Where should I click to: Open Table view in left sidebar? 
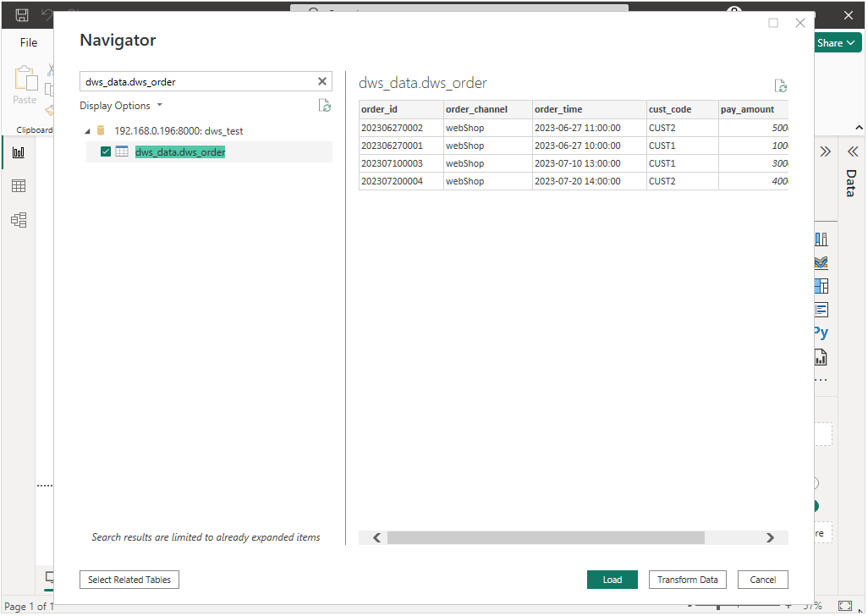click(x=19, y=186)
